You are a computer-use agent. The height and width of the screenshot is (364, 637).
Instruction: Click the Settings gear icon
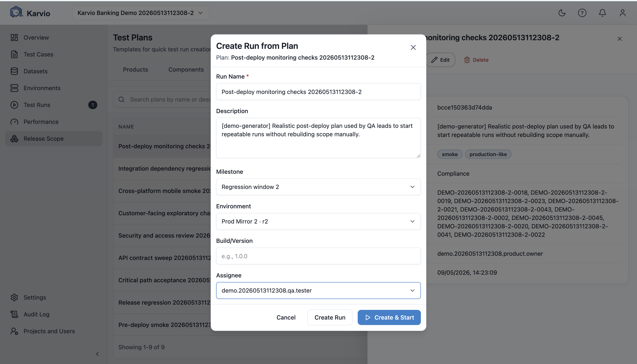click(14, 297)
